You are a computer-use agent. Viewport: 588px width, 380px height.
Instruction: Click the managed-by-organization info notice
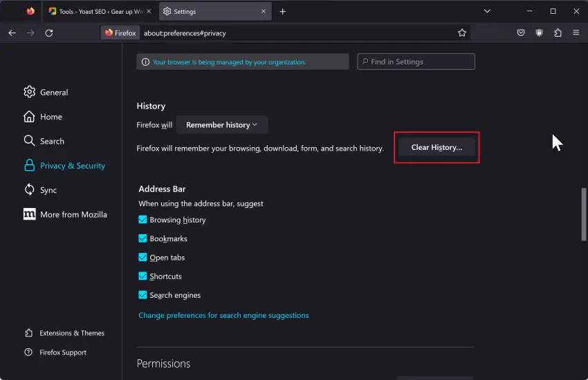click(243, 61)
